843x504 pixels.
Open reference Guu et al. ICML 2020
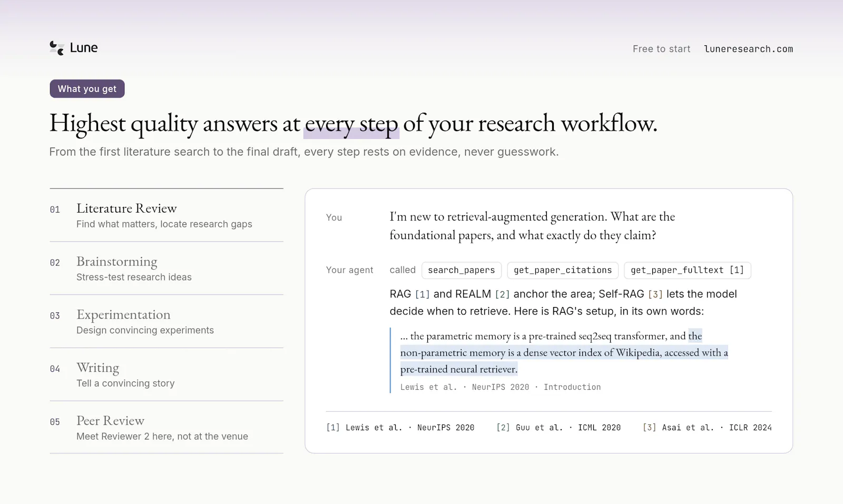558,428
